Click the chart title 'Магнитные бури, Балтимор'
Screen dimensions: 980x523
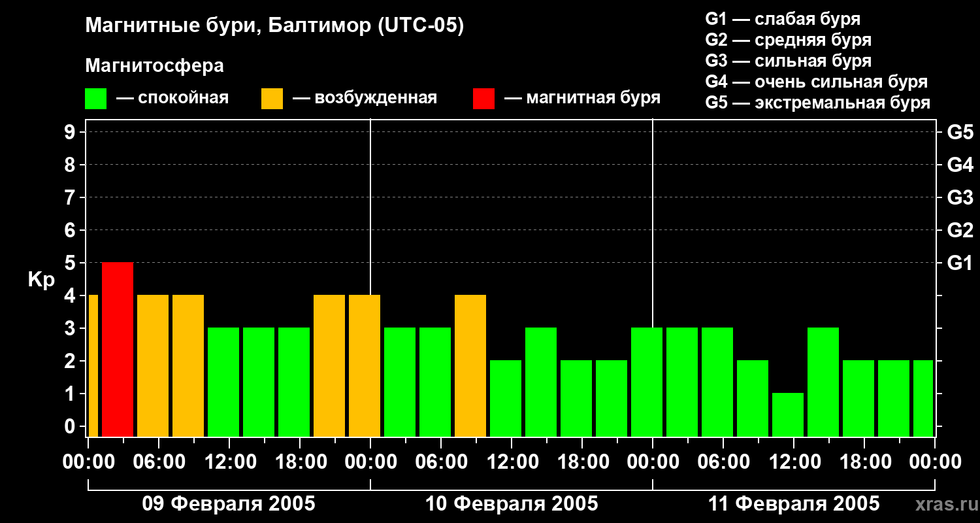pyautogui.click(x=274, y=26)
